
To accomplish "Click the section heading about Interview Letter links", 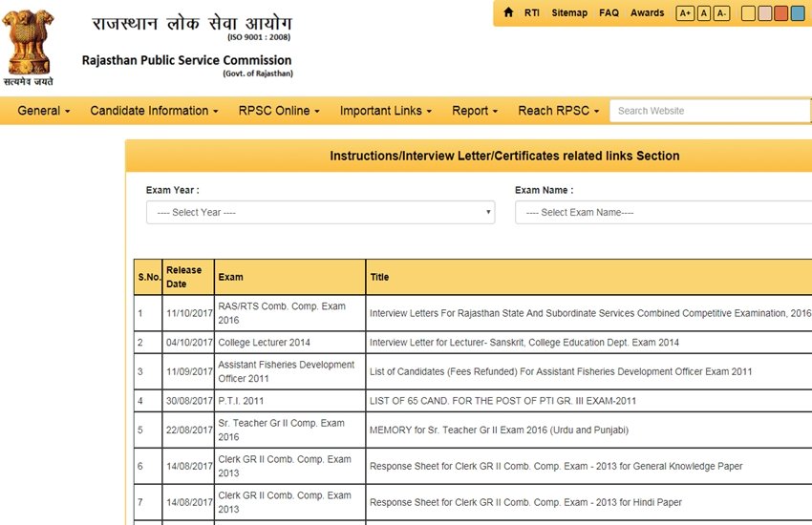I will 504,156.
